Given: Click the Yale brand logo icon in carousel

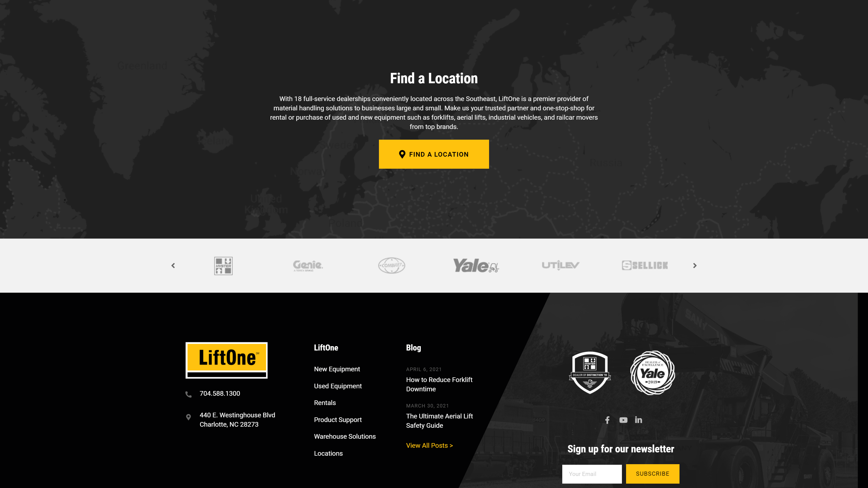Looking at the screenshot, I should [x=476, y=265].
